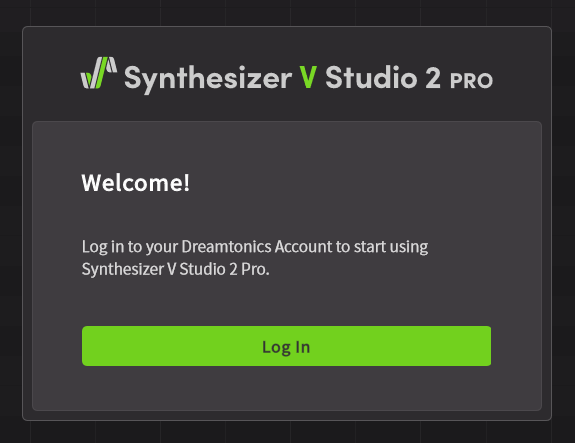The width and height of the screenshot is (575, 443).
Task: Click the 'Synthesizer V Studio 2 Pro.' description line
Action: pyautogui.click(x=175, y=269)
